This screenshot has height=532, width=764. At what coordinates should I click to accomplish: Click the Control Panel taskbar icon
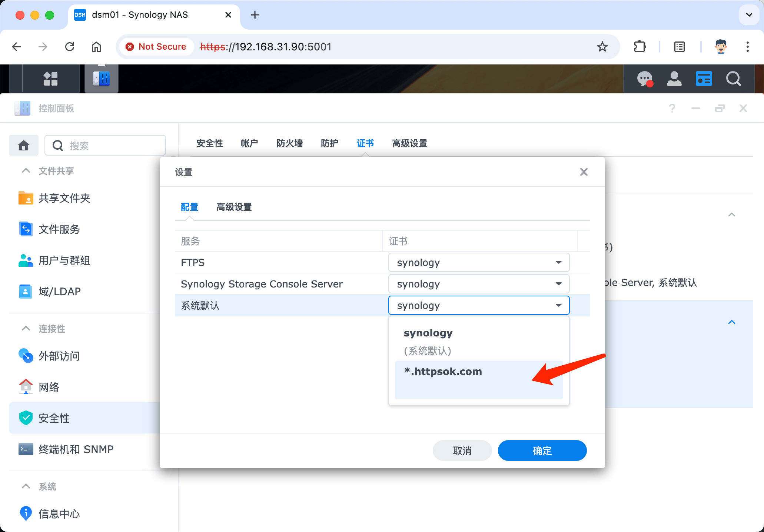point(101,79)
